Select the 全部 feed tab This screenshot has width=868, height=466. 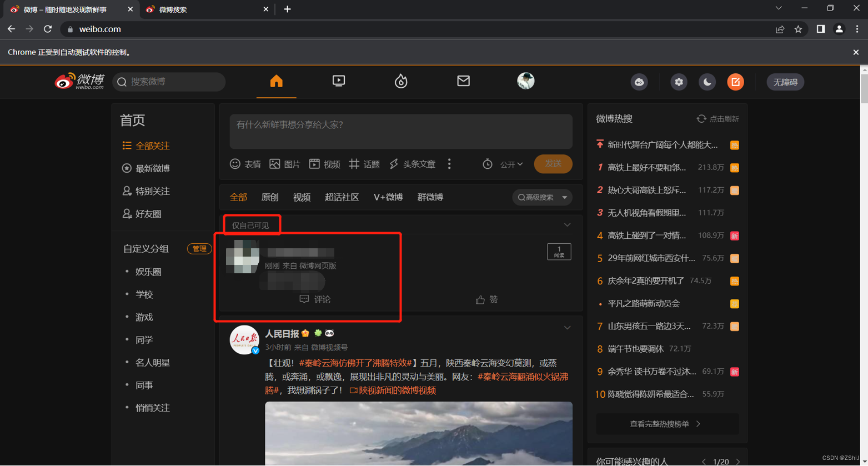pyautogui.click(x=238, y=197)
